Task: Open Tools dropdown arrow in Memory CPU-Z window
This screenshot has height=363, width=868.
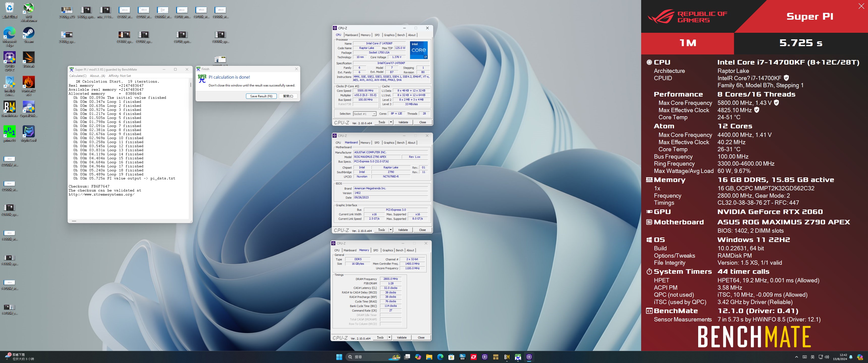Action: click(389, 337)
